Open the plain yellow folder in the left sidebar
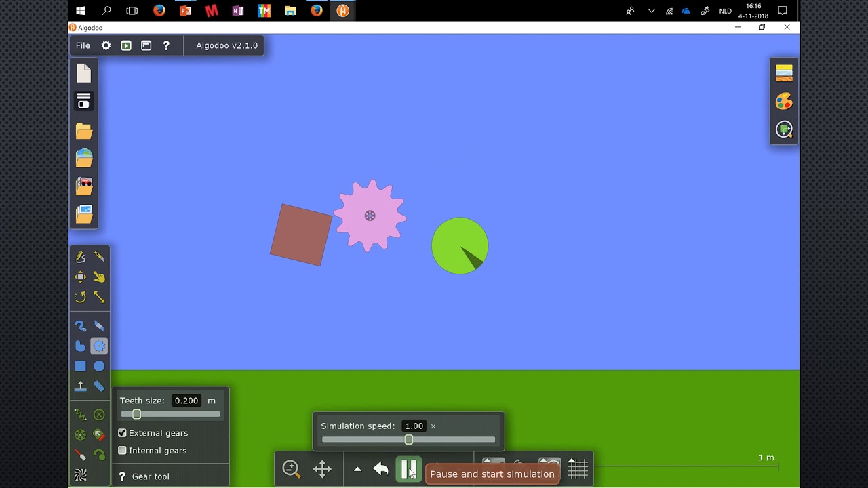The image size is (868, 488). 83,130
